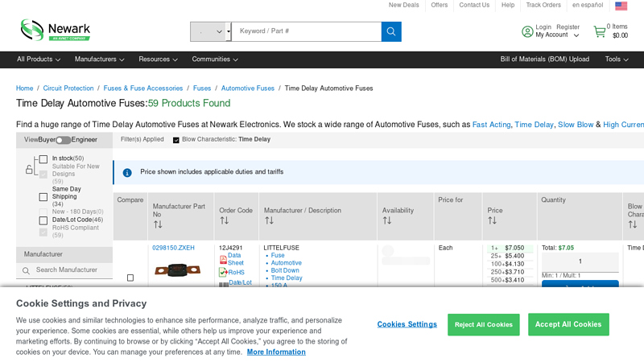Image resolution: width=644 pixels, height=362 pixels.
Task: Toggle the Buyer/Engineer view switch
Action: [63, 140]
